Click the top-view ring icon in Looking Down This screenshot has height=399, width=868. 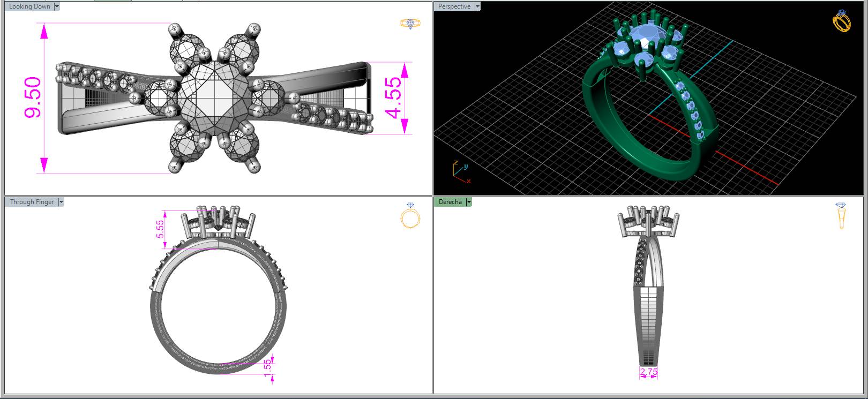point(410,24)
